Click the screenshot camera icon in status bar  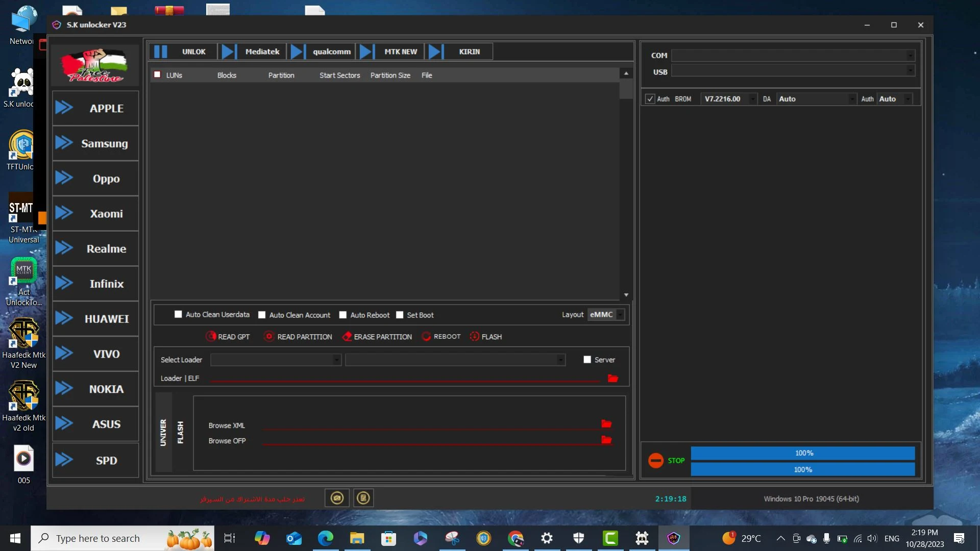click(x=337, y=498)
